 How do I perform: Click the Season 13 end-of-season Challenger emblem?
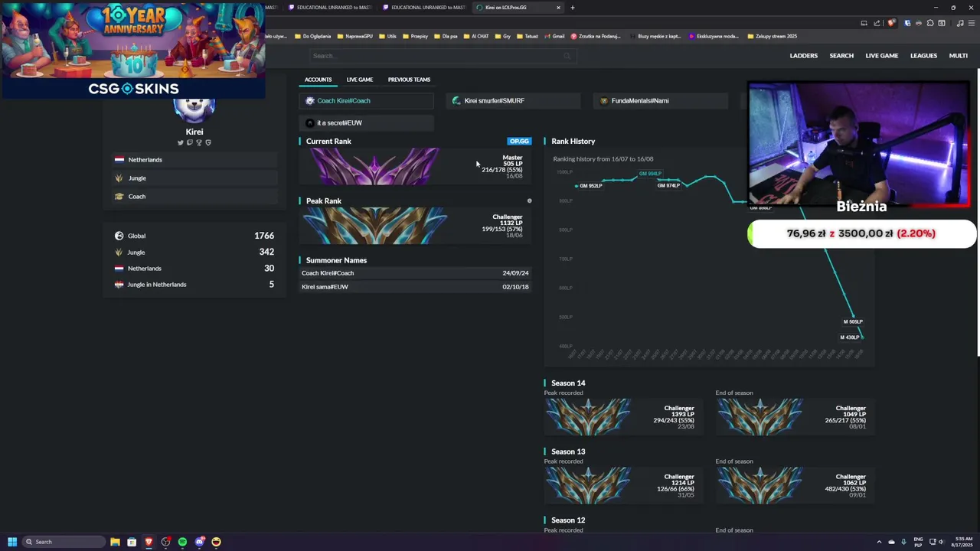(759, 485)
